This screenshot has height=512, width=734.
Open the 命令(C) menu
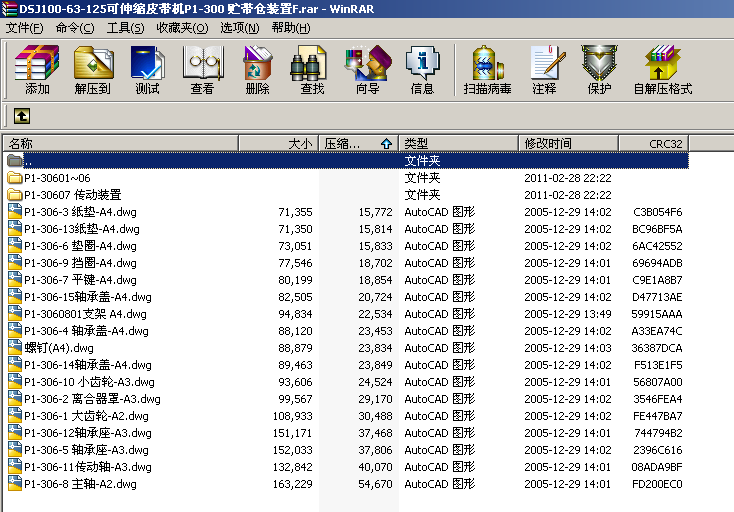[74, 28]
